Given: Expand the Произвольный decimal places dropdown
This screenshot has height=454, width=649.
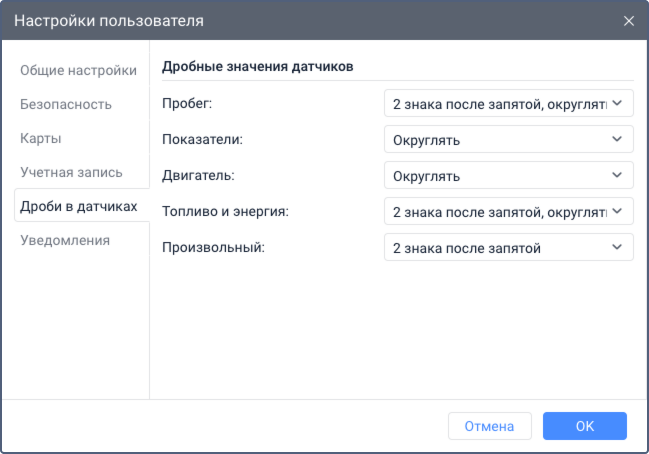Looking at the screenshot, I should (x=508, y=248).
